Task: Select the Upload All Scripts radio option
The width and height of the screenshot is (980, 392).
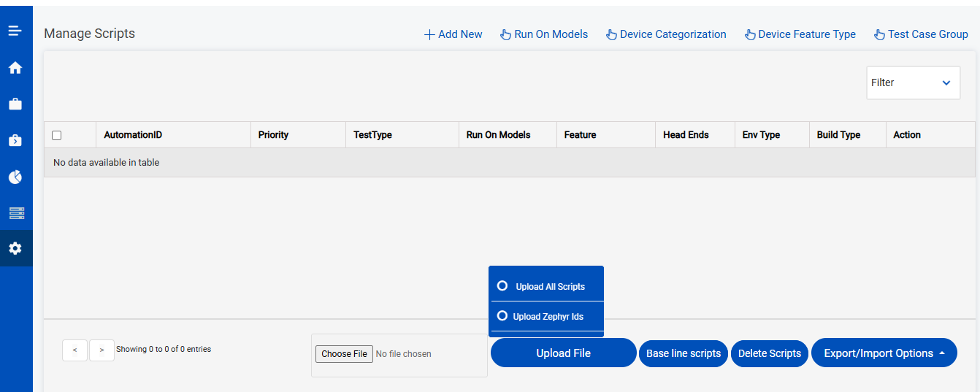Action: point(502,285)
